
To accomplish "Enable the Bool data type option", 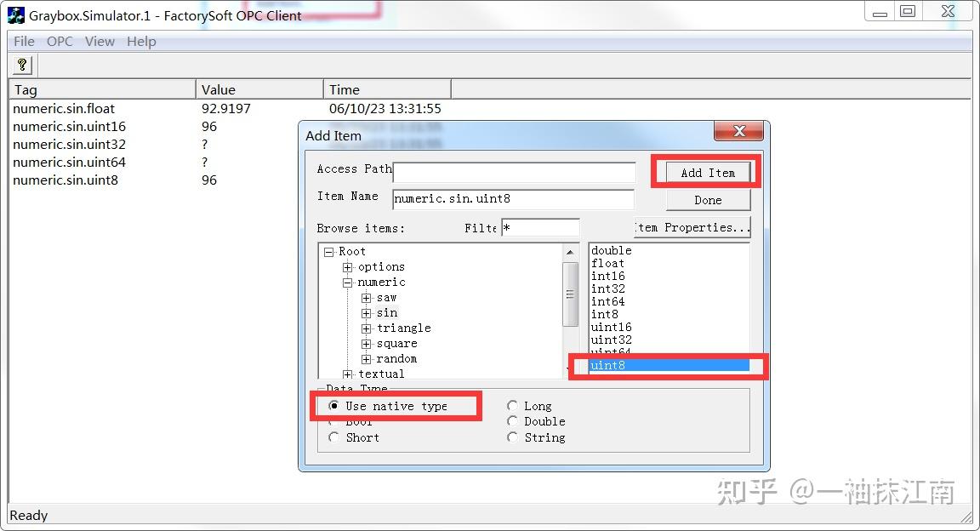I will coord(333,421).
